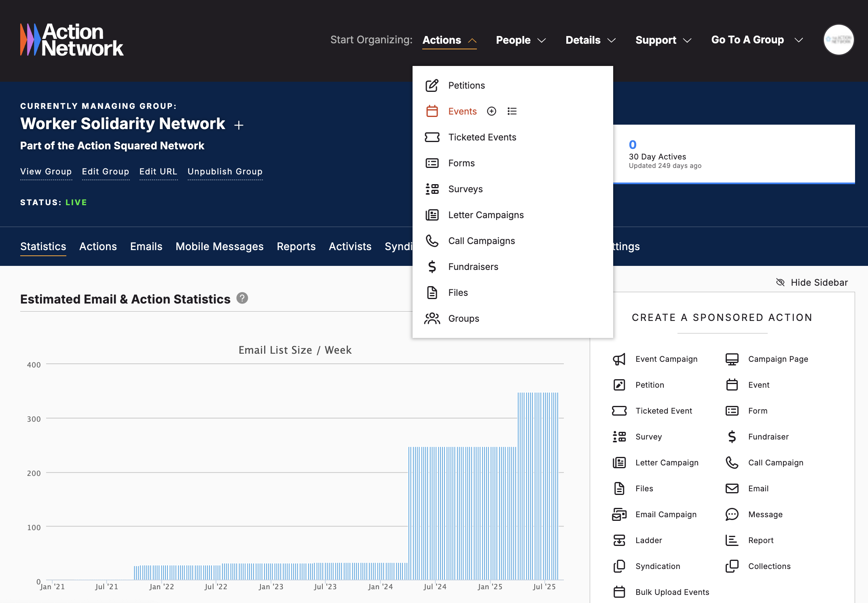Screen dimensions: 868x603
Task: Click the Edit Group link
Action: [106, 172]
